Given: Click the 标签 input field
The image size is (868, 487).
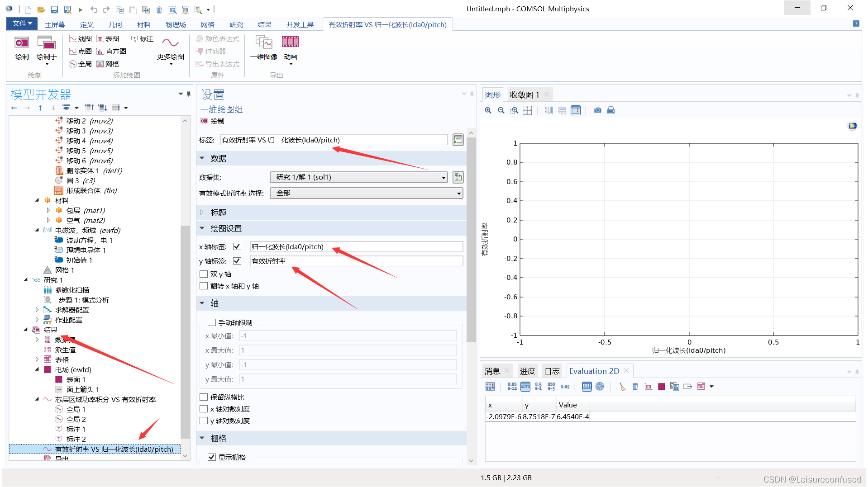Looking at the screenshot, I should pyautogui.click(x=334, y=140).
